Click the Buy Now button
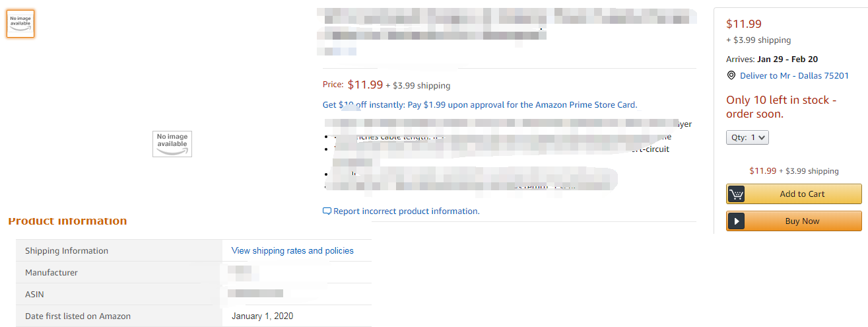The height and width of the screenshot is (327, 868). pos(794,221)
